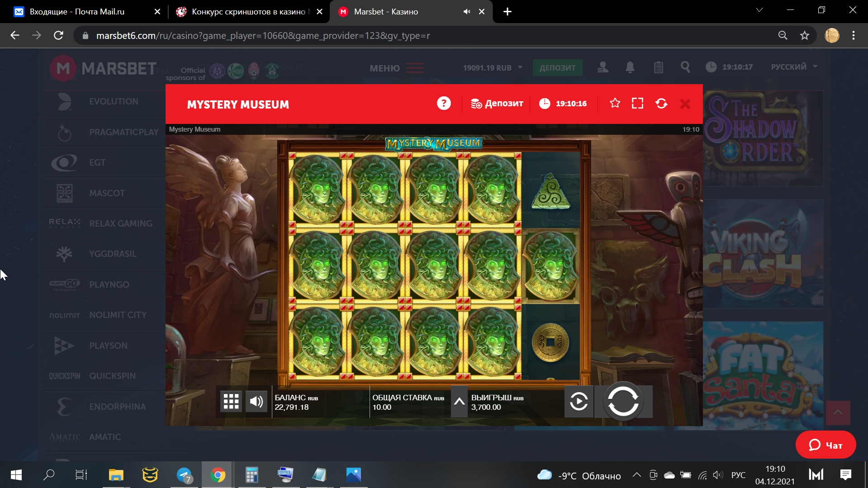This screenshot has height=488, width=868.
Task: Click the Депозит link in game header
Action: [x=497, y=104]
